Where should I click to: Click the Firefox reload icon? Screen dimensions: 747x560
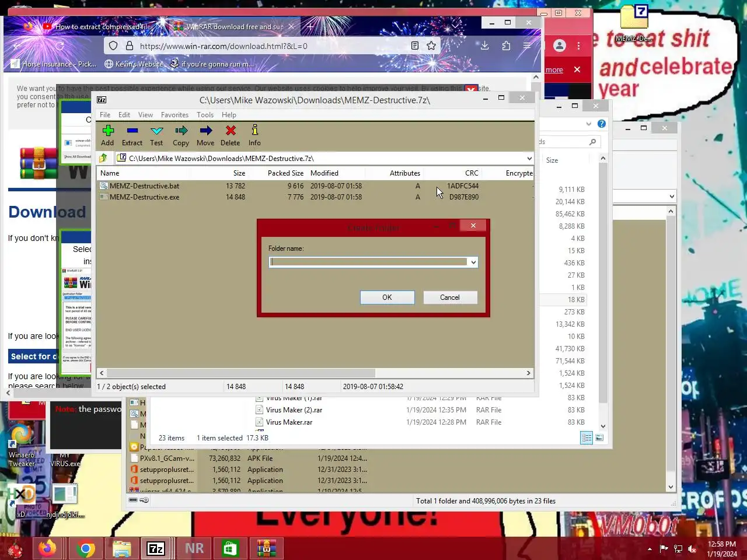(x=60, y=45)
